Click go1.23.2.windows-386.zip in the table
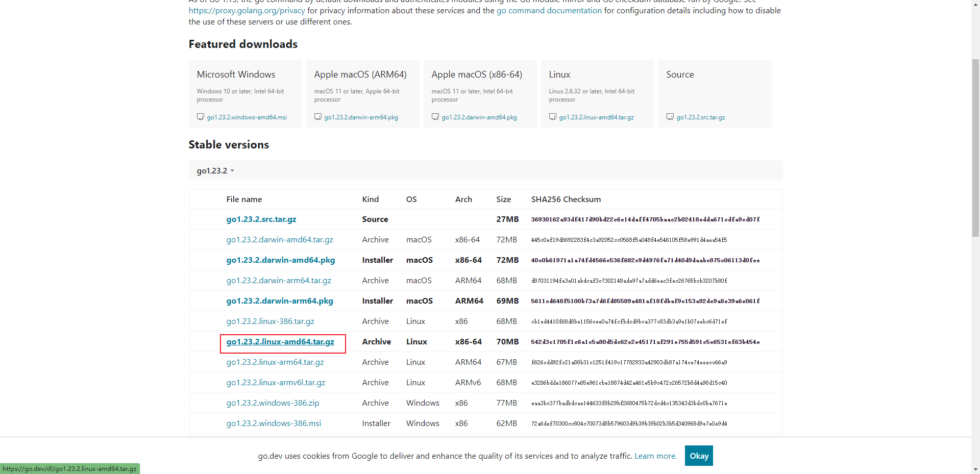The height and width of the screenshot is (474, 980). tap(273, 403)
